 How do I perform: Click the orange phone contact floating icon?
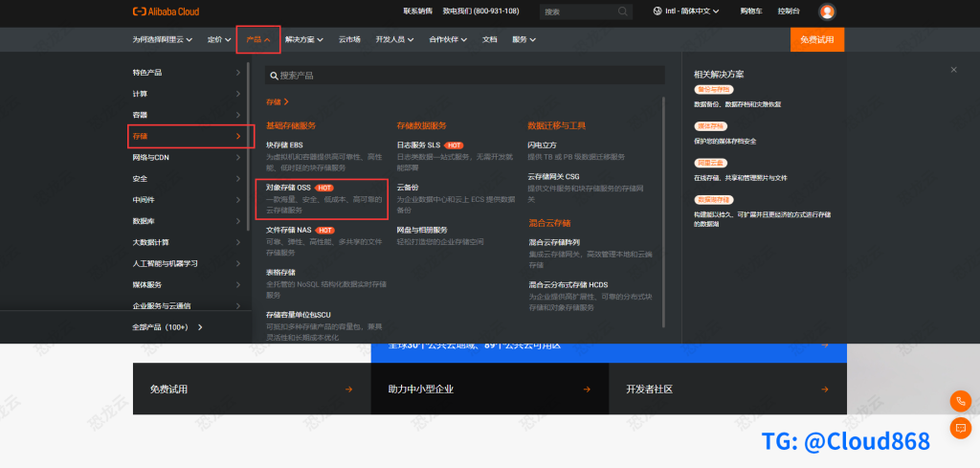(961, 401)
